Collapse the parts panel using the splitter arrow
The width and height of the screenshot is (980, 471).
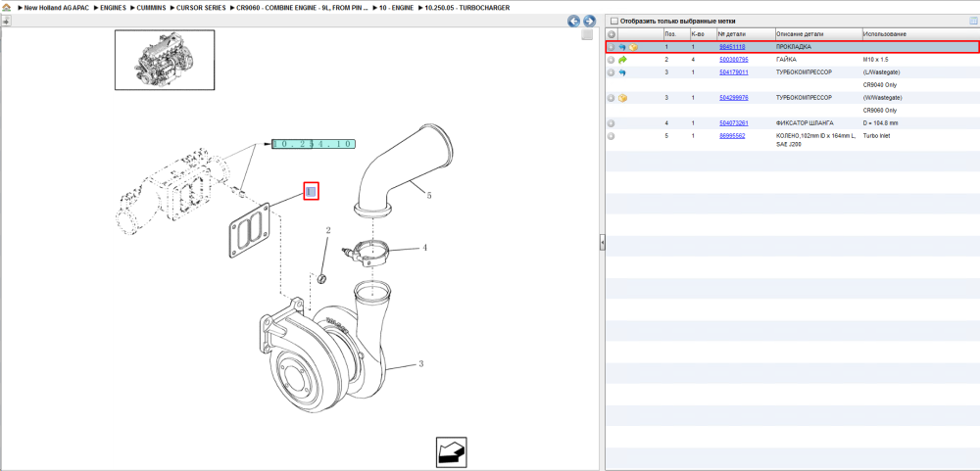(603, 243)
